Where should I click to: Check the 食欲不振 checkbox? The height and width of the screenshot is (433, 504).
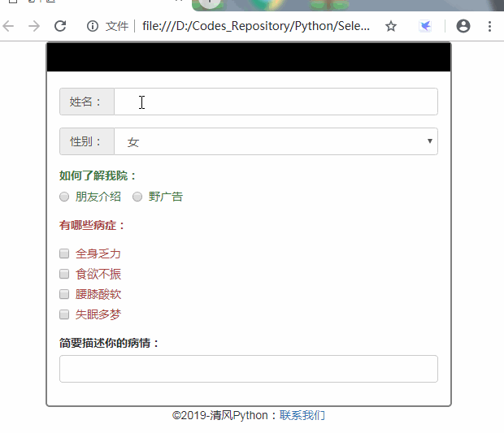[64, 274]
